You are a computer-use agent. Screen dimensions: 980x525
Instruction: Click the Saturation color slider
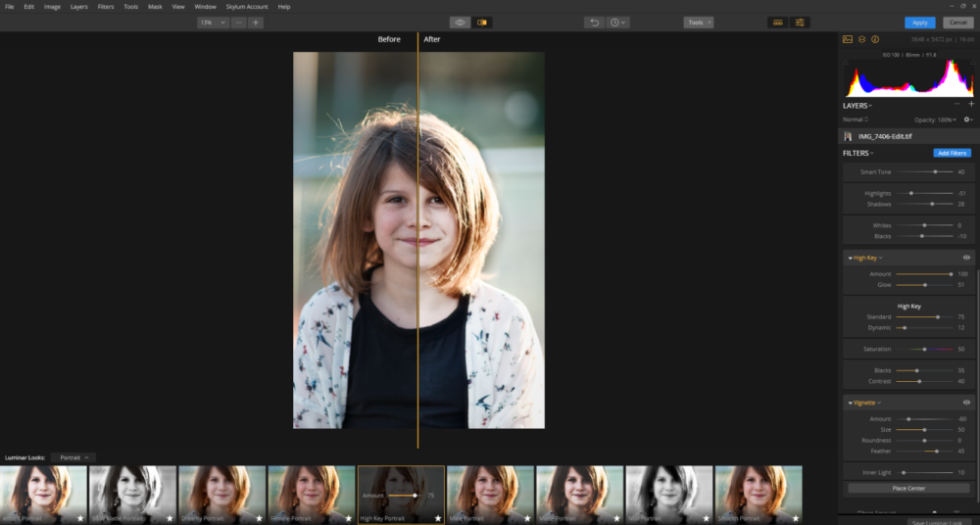924,349
